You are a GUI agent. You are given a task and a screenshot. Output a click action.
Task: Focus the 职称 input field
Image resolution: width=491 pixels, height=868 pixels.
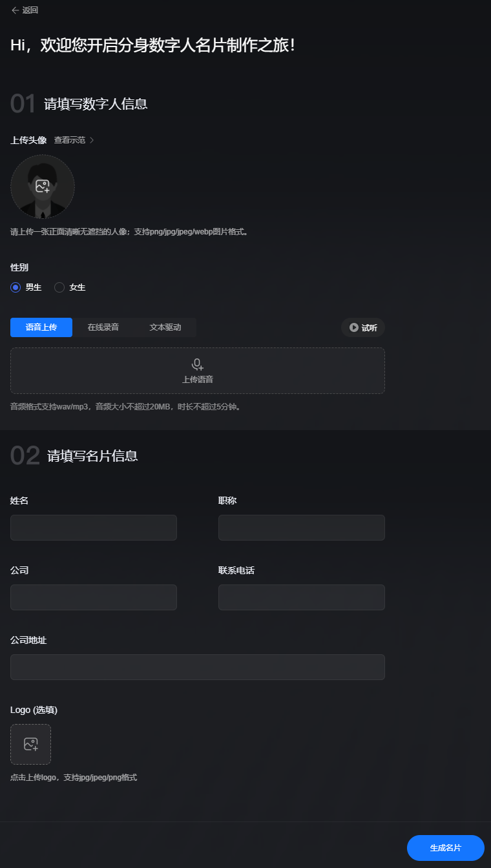click(x=302, y=528)
